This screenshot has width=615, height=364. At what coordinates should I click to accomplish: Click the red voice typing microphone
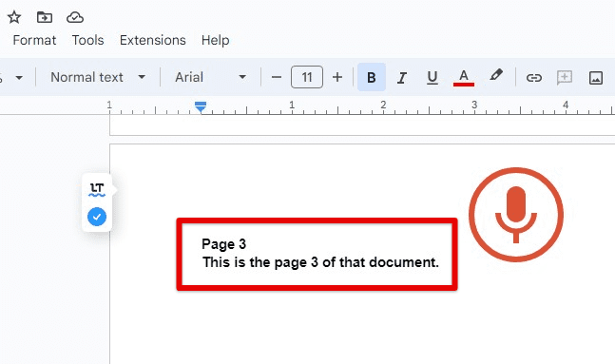click(516, 214)
